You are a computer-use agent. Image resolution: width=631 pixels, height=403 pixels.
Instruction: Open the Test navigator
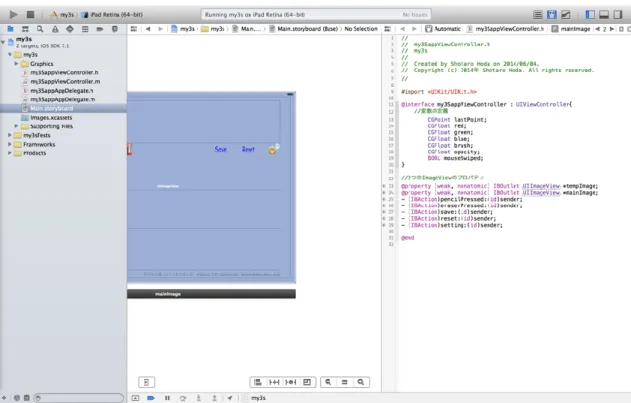(x=70, y=29)
